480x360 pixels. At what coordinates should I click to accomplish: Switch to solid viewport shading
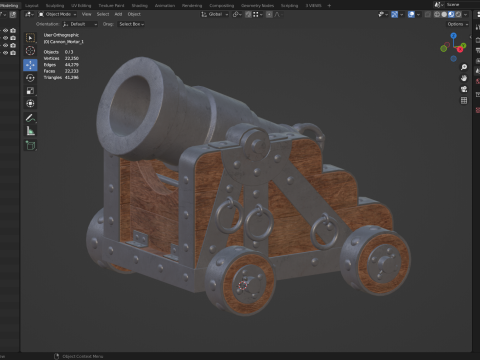(444, 14)
